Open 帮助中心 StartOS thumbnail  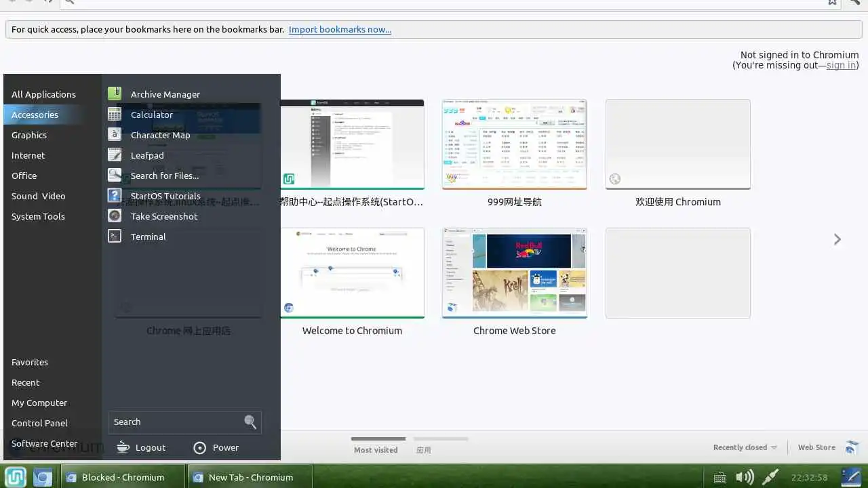pos(352,144)
